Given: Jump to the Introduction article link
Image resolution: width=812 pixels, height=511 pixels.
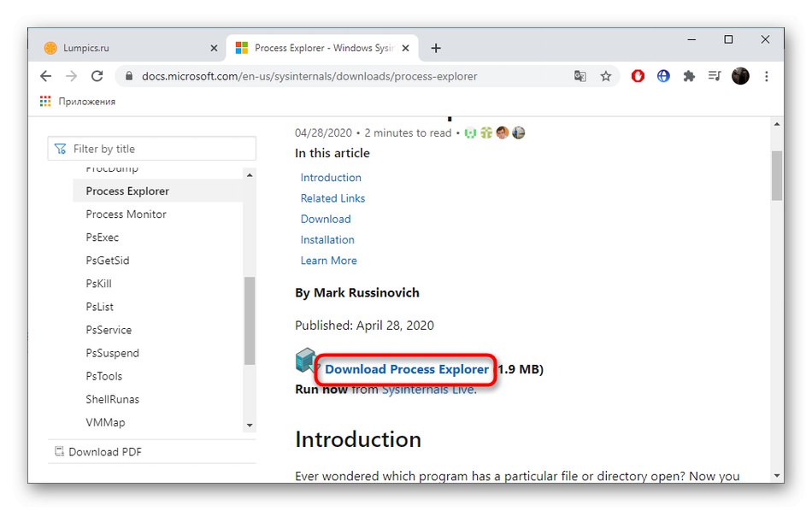Looking at the screenshot, I should click(x=331, y=178).
